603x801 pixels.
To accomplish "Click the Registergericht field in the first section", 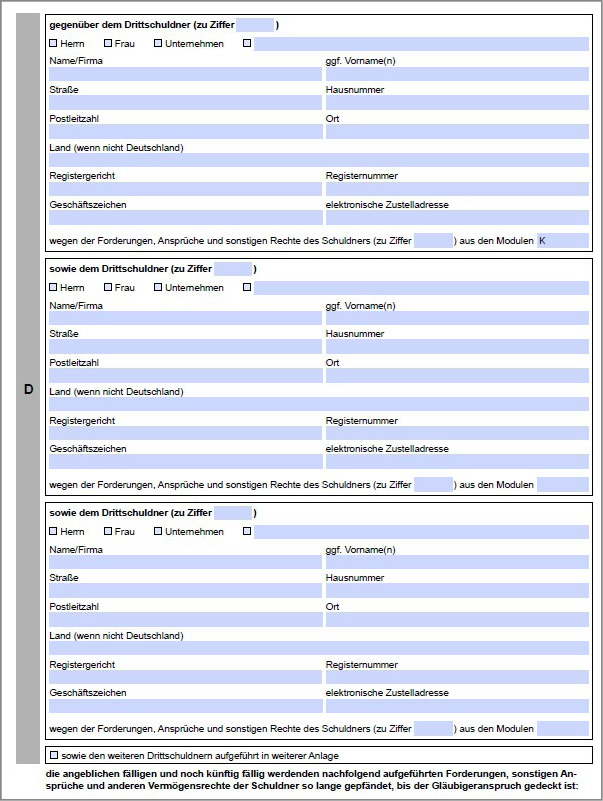I will 185,189.
